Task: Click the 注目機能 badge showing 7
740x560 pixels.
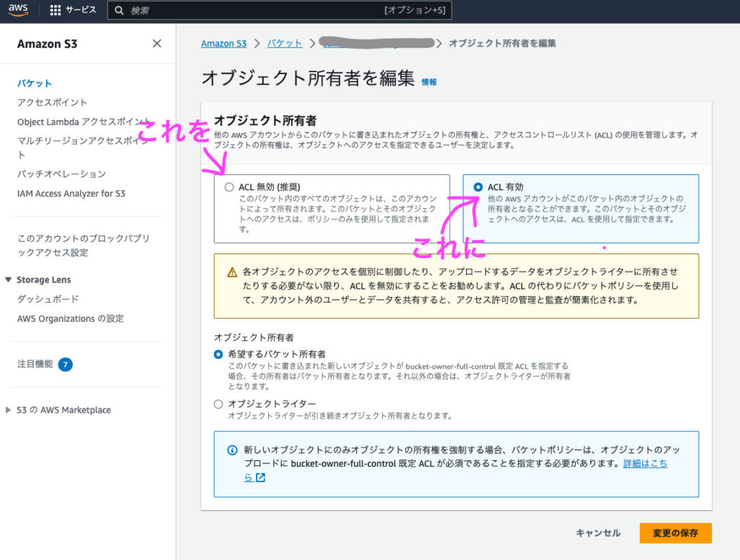Action: tap(65, 364)
